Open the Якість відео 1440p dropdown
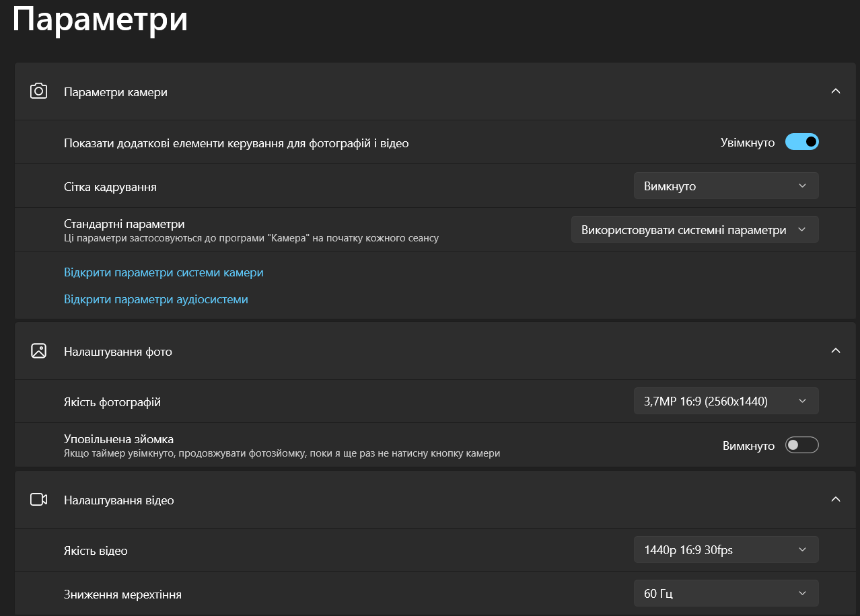The image size is (860, 616). [x=726, y=549]
